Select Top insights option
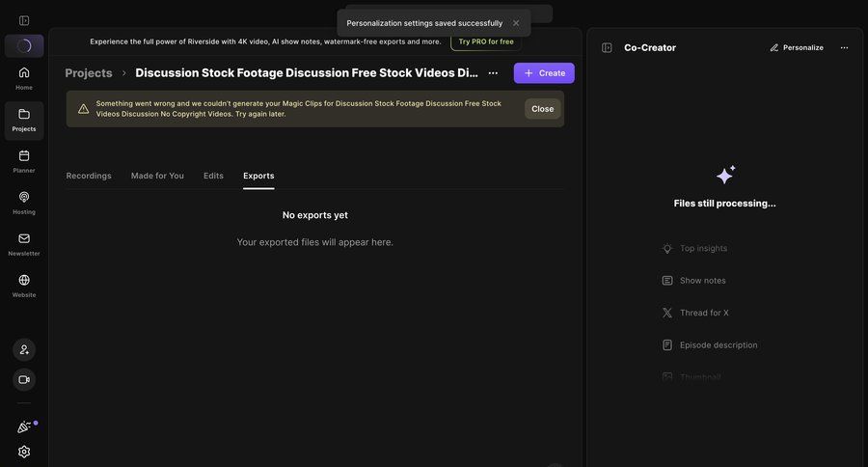The image size is (868, 467). 694,248
